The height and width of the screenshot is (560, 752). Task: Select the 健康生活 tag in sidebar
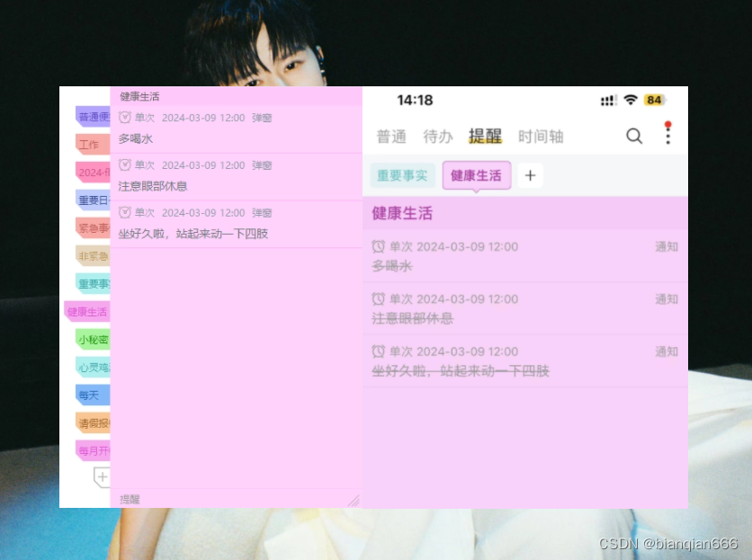(x=87, y=312)
